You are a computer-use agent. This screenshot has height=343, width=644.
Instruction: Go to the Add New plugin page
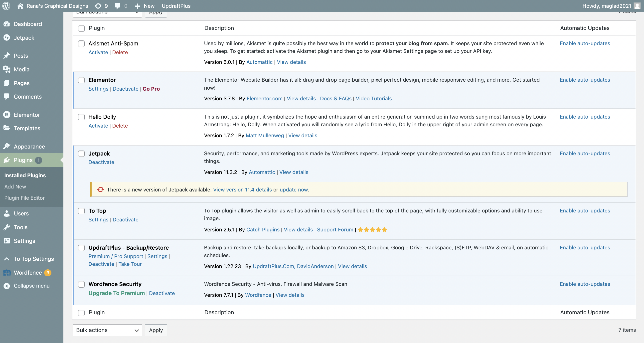15,186
